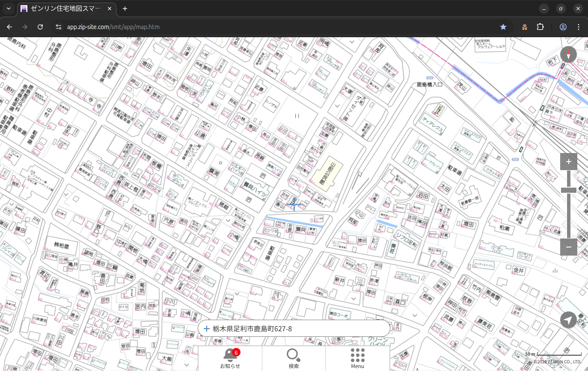The height and width of the screenshot is (371, 588).
Task: Zoom out with the minus button
Action: (x=568, y=247)
